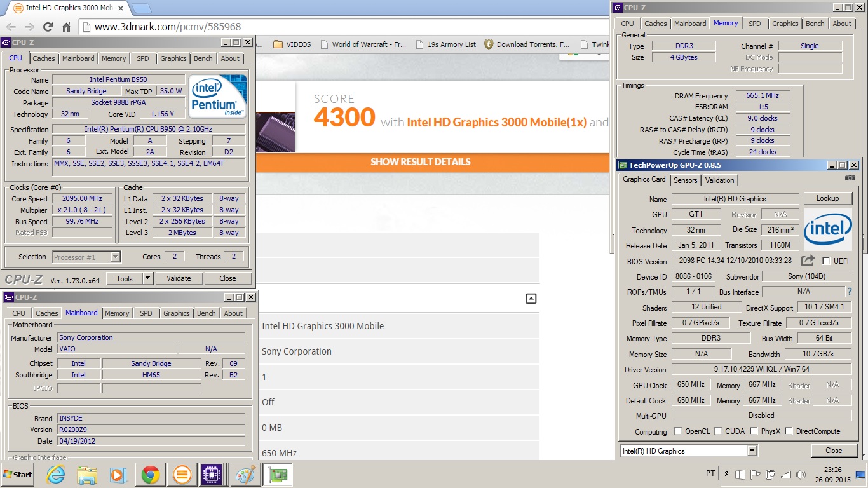Click the Close button in GPU-Z
Screen dimensions: 868x488
834,451
